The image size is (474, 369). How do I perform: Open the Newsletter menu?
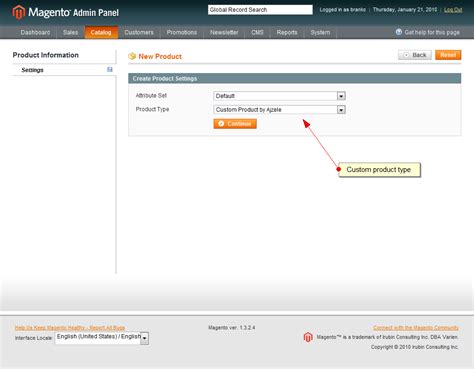(x=224, y=32)
